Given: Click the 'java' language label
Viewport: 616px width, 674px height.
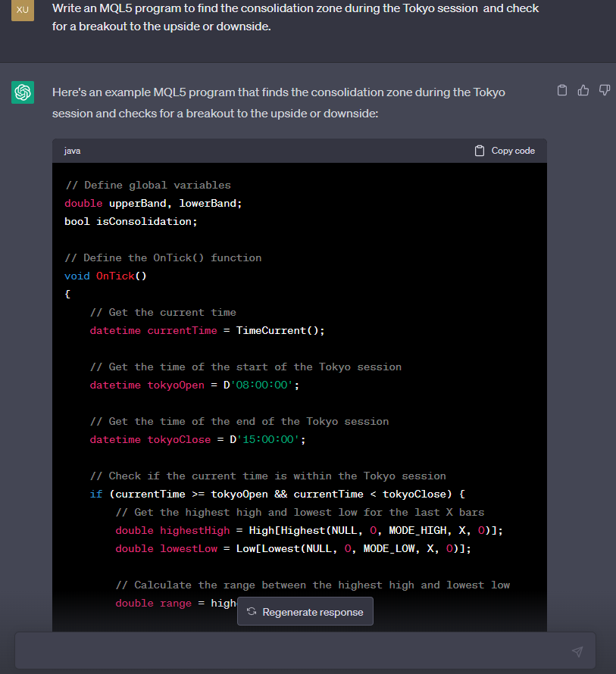Looking at the screenshot, I should [72, 151].
